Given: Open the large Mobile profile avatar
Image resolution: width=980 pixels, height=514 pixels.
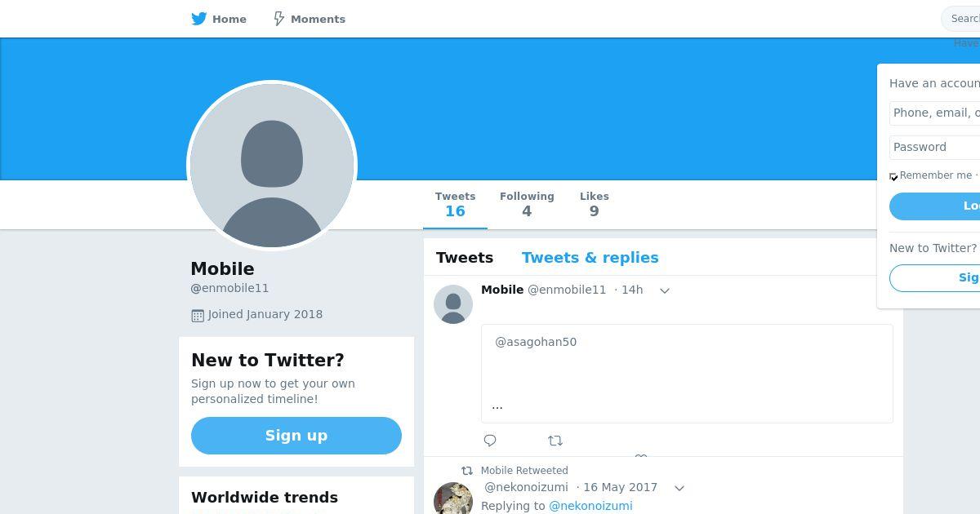Looking at the screenshot, I should tap(272, 166).
